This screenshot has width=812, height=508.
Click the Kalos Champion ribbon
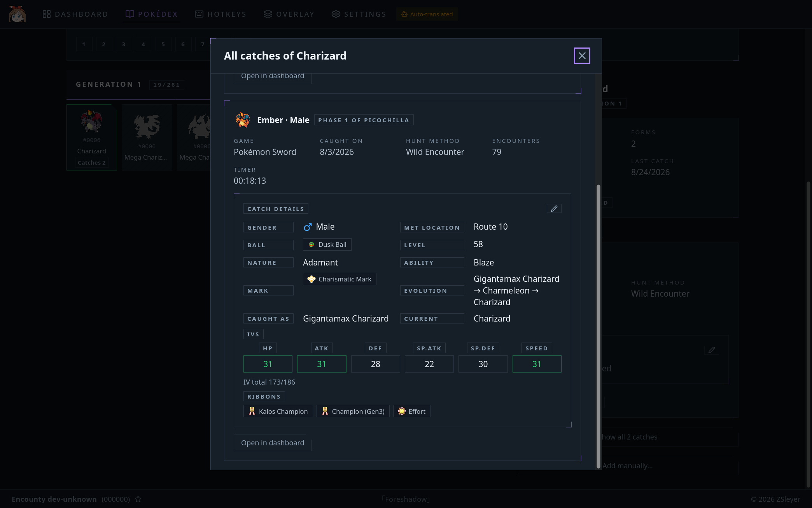point(278,411)
